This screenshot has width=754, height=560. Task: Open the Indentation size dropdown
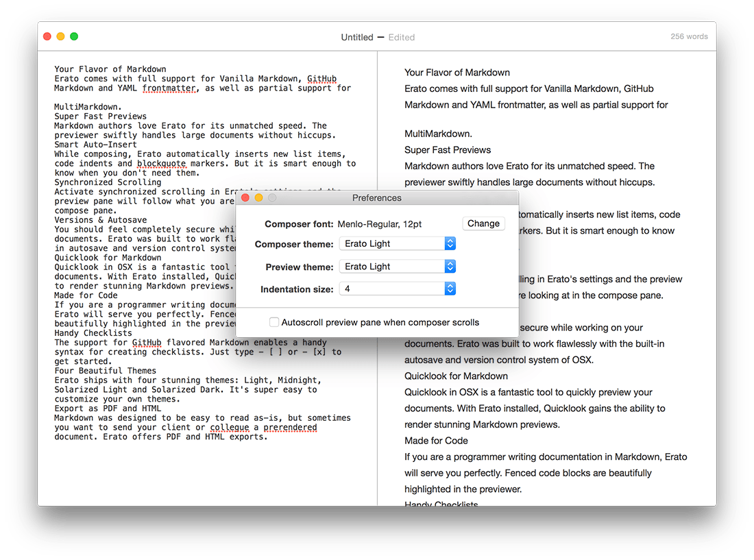click(x=397, y=289)
